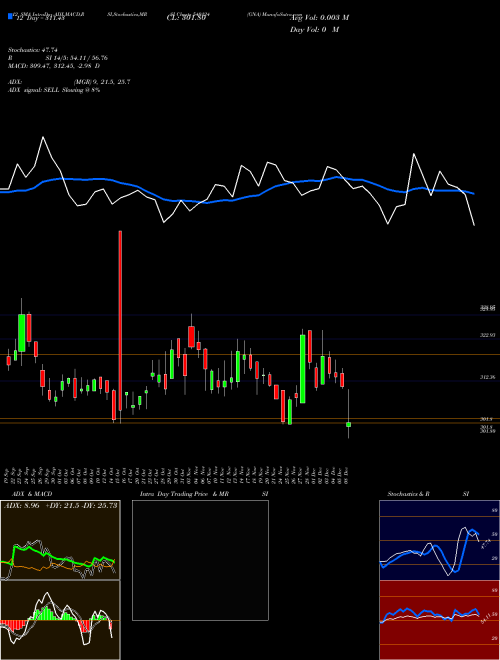Click the ADX line chart panel
Screen dimensions: 500x660
[x=60, y=540]
